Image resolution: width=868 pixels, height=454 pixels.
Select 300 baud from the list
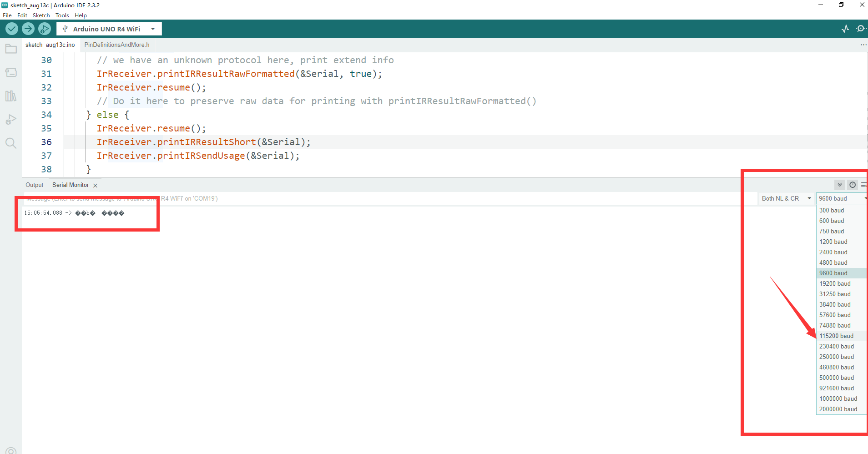click(x=841, y=210)
